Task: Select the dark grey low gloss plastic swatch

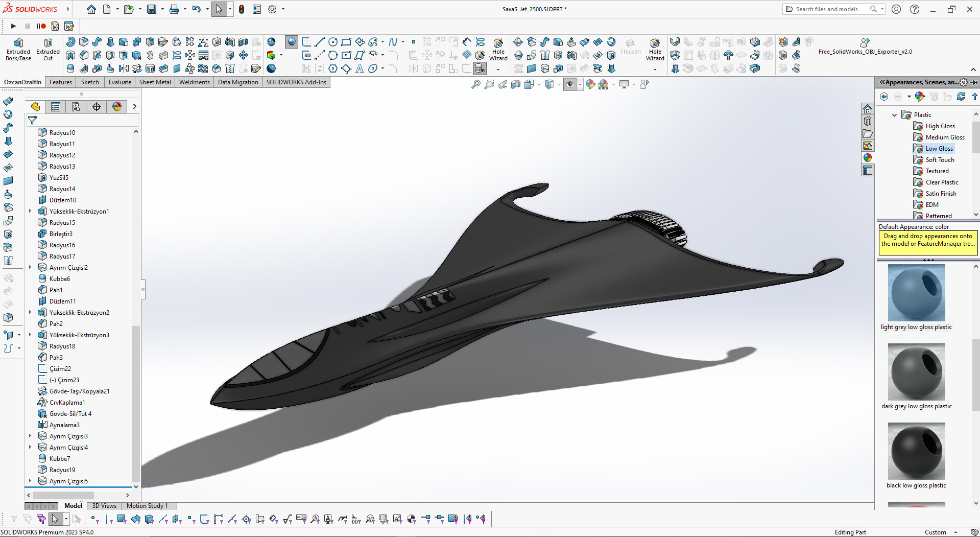Action: coord(916,372)
